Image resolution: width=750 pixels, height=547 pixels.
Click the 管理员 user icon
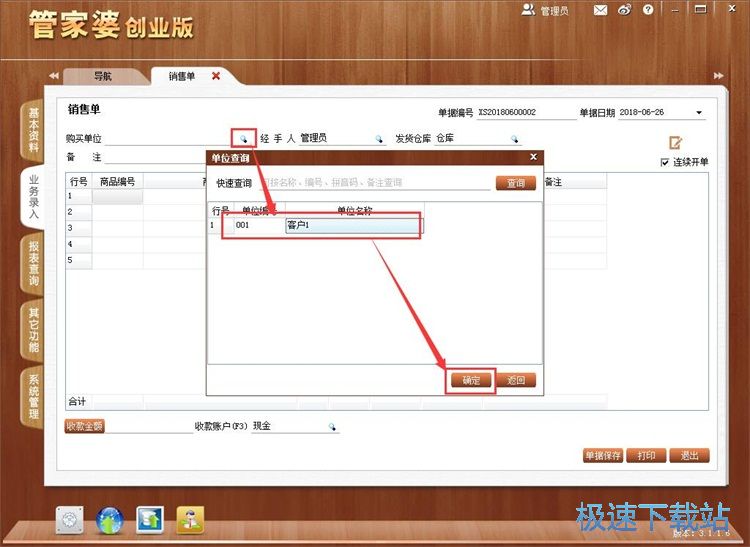click(528, 10)
